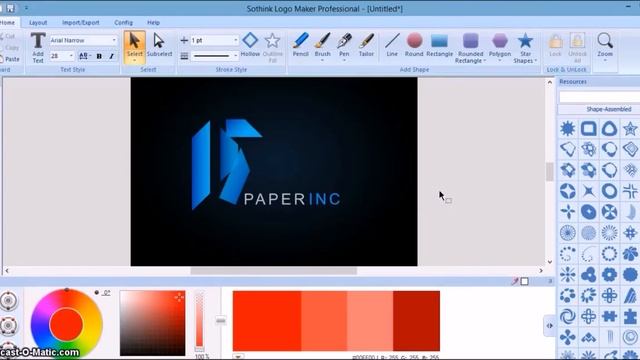Viewport: 640px width, 360px height.
Task: Click the save icon in title bar
Action: pyautogui.click(x=10, y=8)
